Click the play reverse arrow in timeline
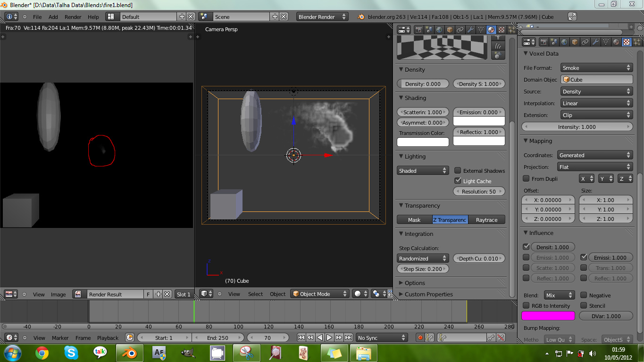 pyautogui.click(x=320, y=337)
